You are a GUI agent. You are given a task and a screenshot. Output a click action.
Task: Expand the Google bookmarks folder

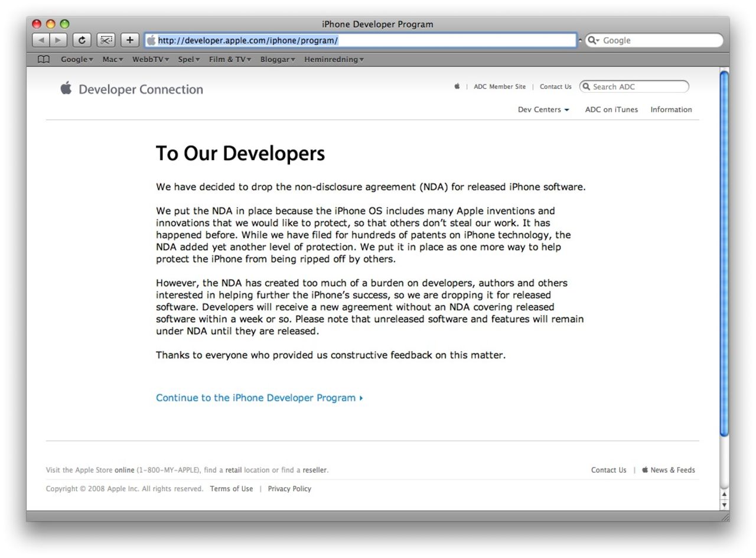point(77,59)
